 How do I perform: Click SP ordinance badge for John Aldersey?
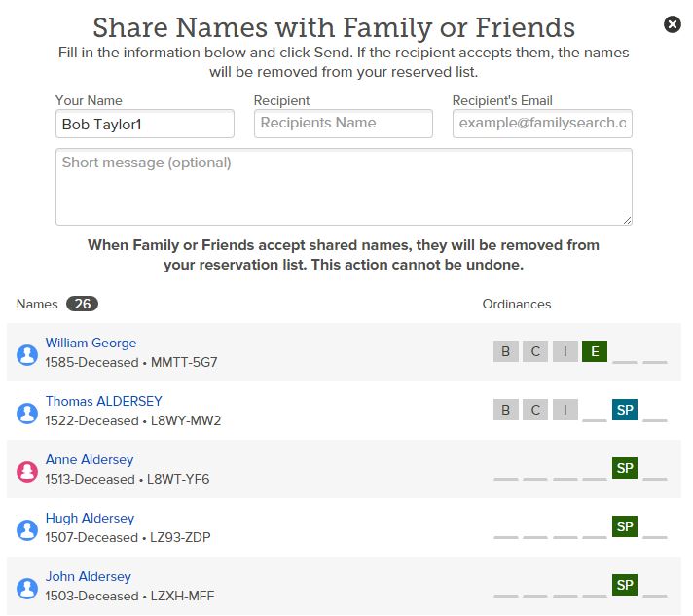pos(625,585)
